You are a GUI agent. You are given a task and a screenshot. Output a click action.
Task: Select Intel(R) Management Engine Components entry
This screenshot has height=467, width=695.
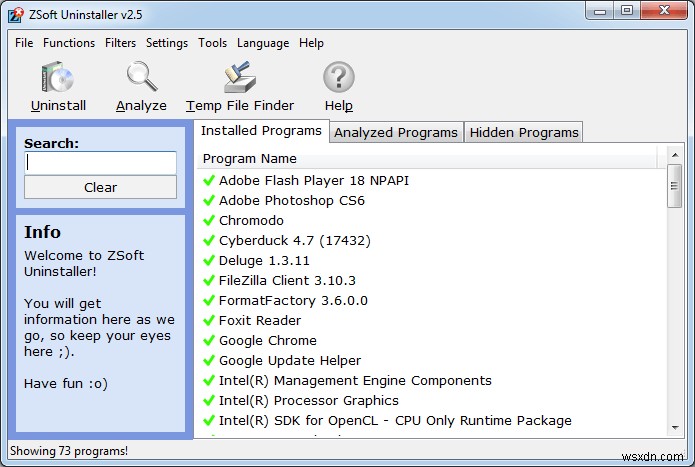[x=355, y=380]
